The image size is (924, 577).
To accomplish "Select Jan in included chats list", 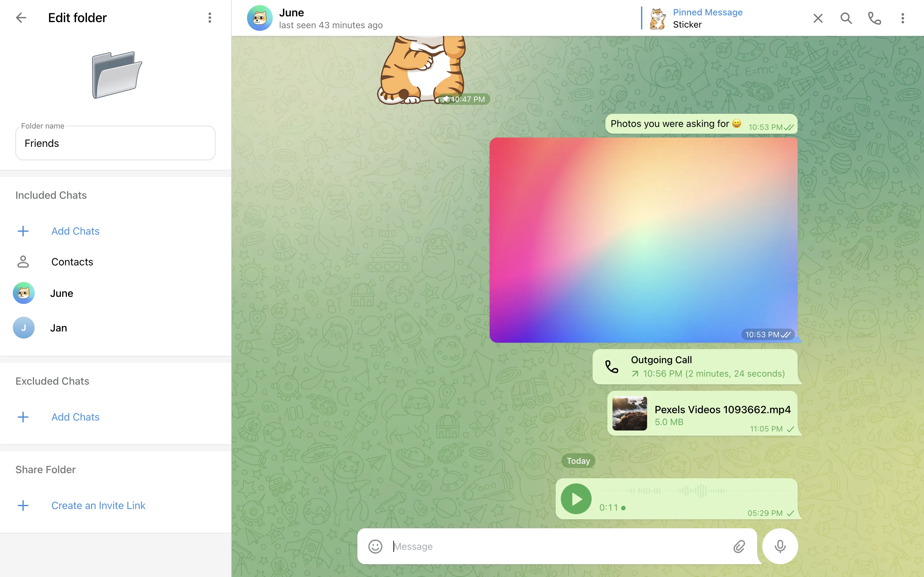I will [x=58, y=328].
